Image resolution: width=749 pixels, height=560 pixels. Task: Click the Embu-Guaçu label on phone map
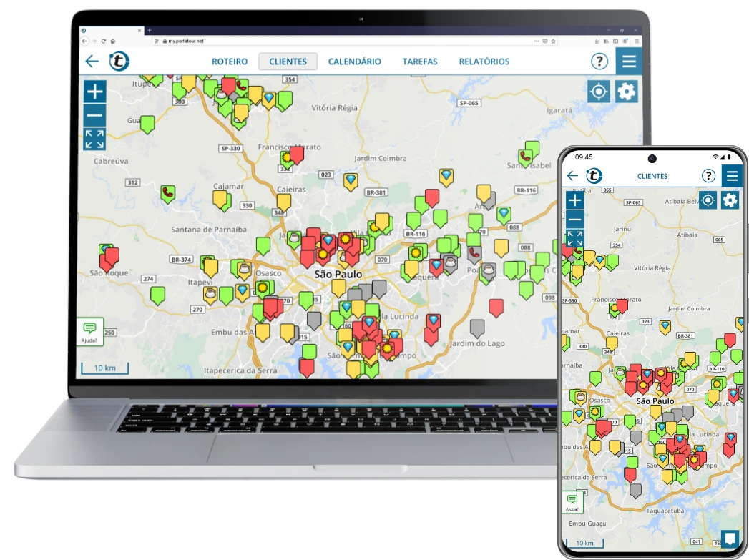coord(587,524)
